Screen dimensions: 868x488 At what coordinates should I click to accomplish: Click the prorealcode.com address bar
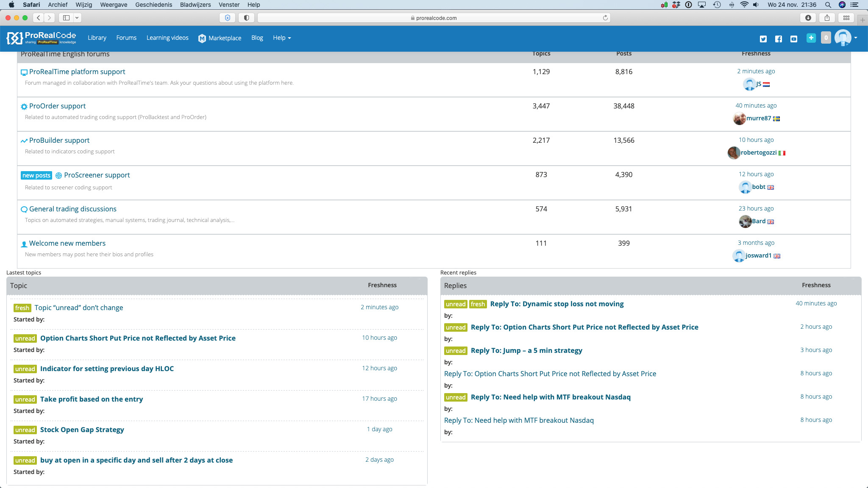(x=434, y=18)
